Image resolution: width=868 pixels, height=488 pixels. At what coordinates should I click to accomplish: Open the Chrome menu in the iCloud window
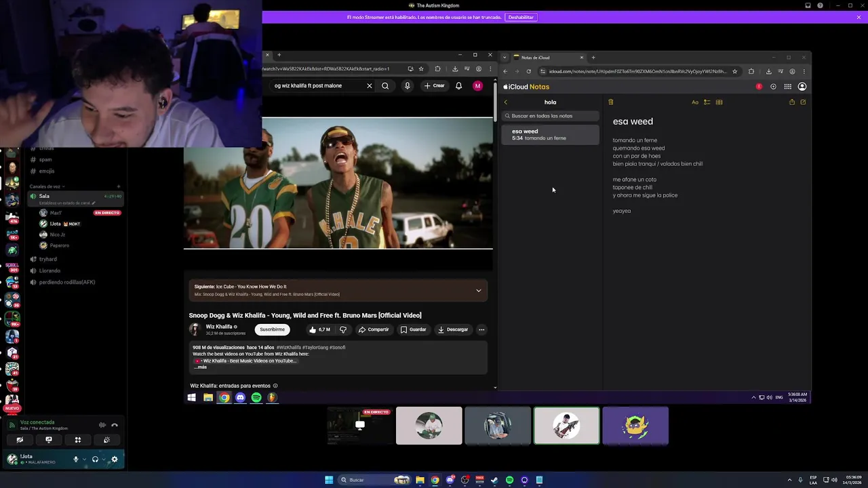(x=804, y=71)
